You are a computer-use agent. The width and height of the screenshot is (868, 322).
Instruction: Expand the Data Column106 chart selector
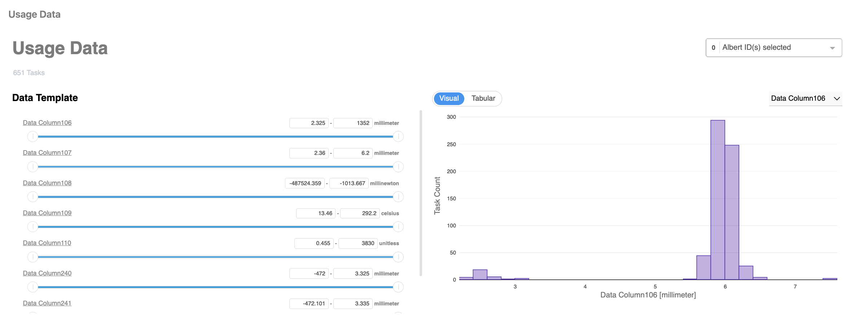[x=805, y=99]
